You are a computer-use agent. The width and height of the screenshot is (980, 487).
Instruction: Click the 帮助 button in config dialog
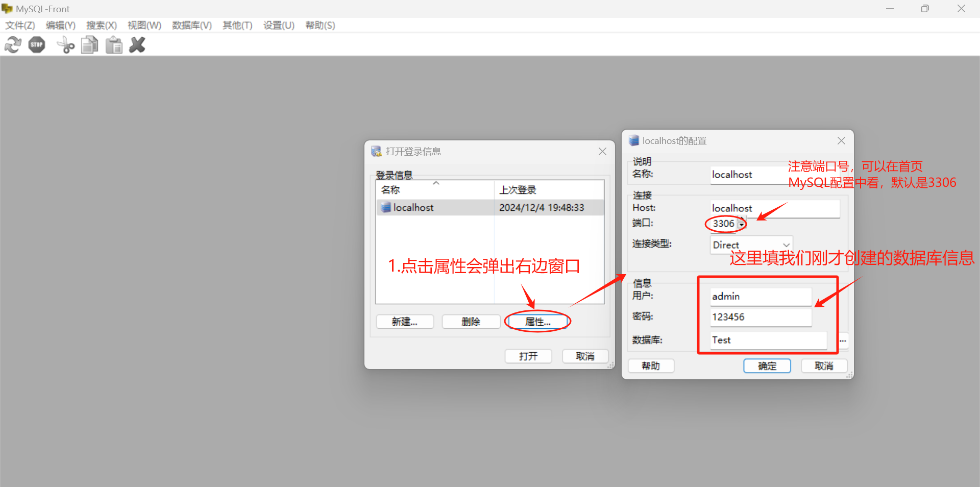pos(651,366)
